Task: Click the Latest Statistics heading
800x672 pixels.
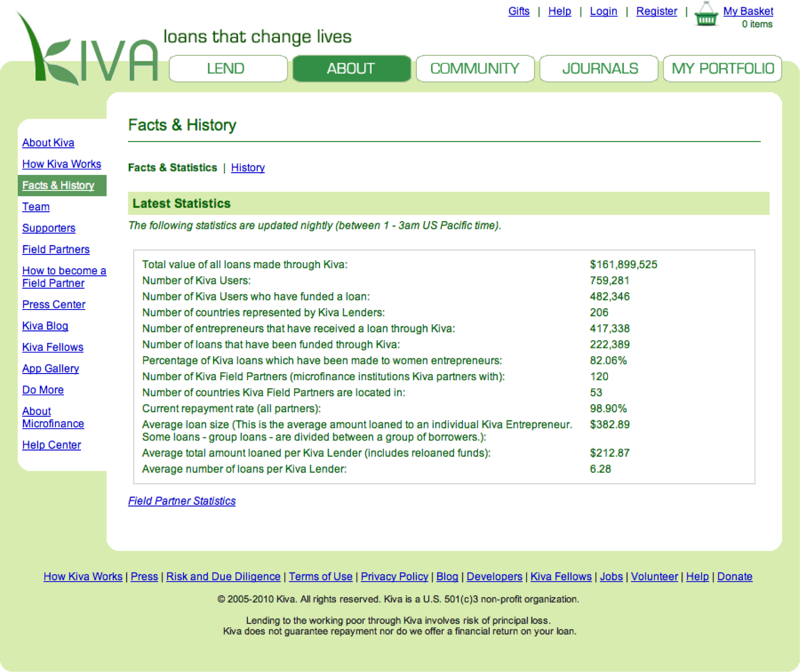Action: coord(181,203)
